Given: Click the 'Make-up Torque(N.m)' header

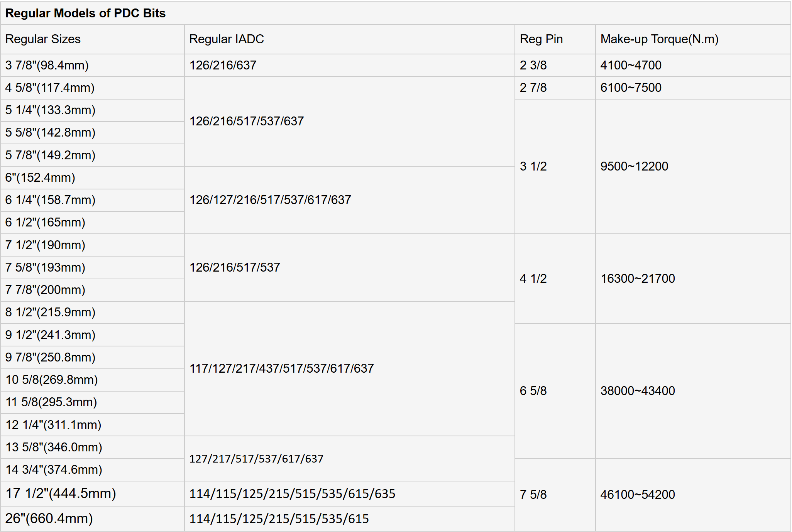Looking at the screenshot, I should (659, 39).
